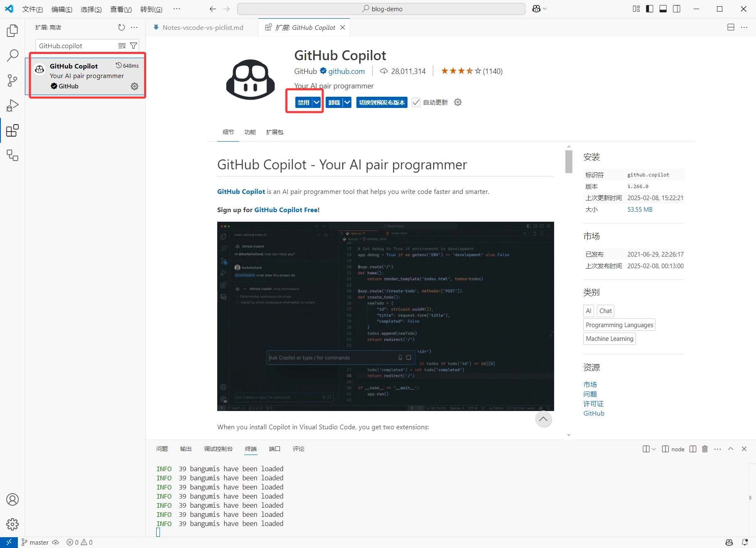The image size is (756, 548).
Task: Go back with the navigation arrow
Action: (213, 9)
